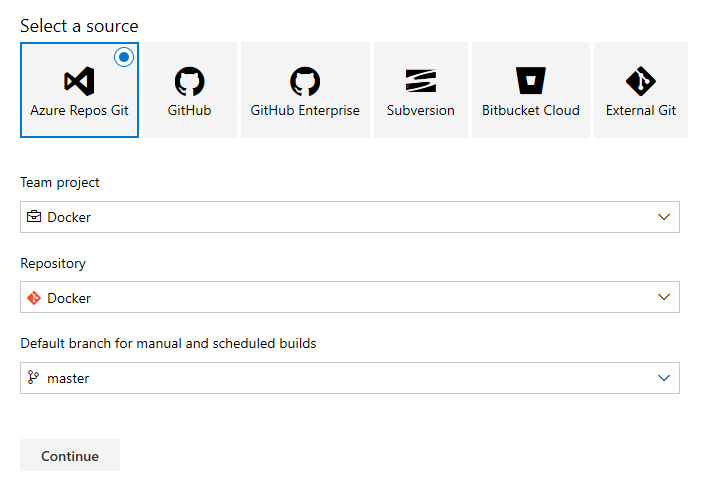Expand the Team project dropdown chevron
Screen dimensions: 715x495
coord(664,217)
